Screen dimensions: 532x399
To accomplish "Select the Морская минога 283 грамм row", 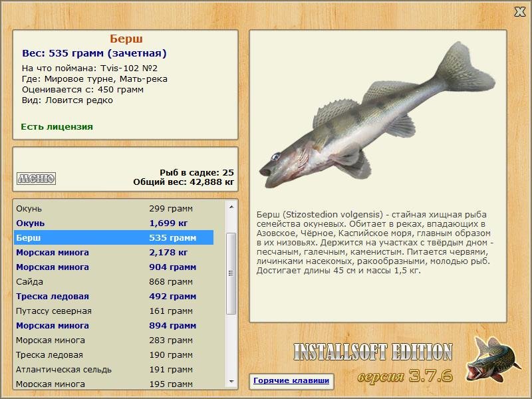I will [x=114, y=340].
